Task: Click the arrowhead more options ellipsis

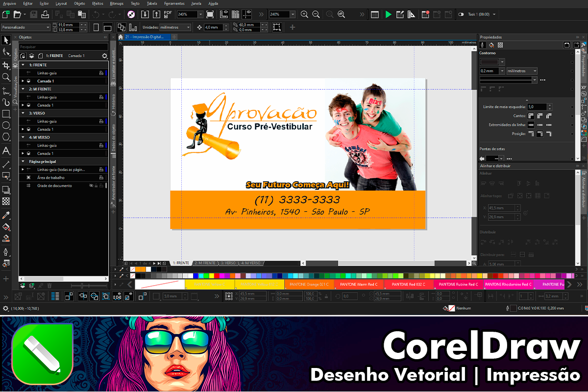Action: pos(510,159)
